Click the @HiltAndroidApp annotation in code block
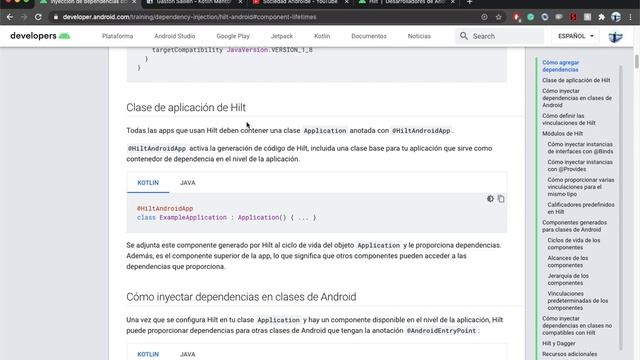 165,209
